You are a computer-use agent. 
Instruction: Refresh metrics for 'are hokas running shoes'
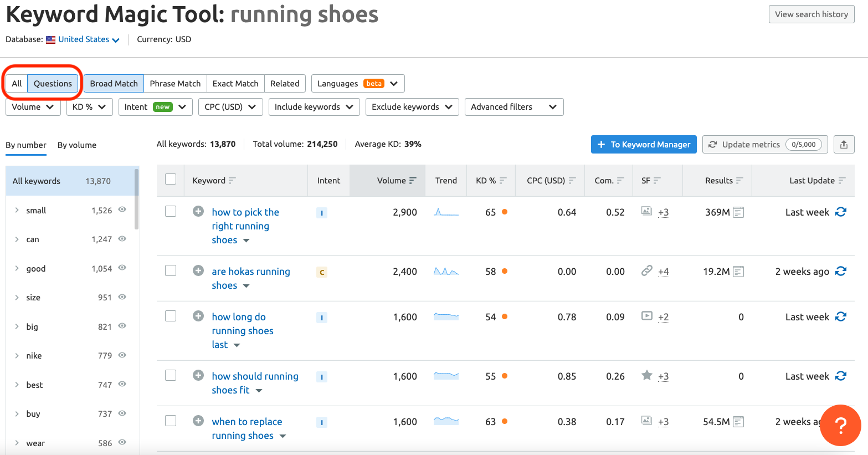coord(841,271)
